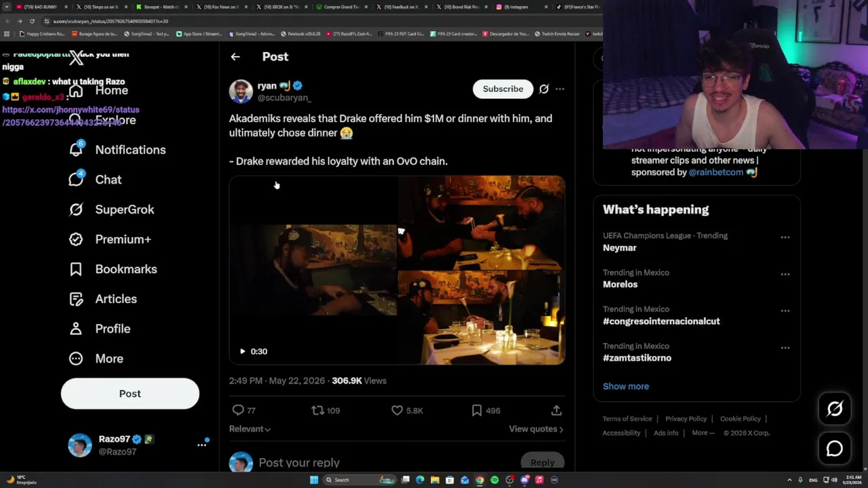868x488 pixels.
Task: Share the post via upload icon
Action: coord(556,410)
